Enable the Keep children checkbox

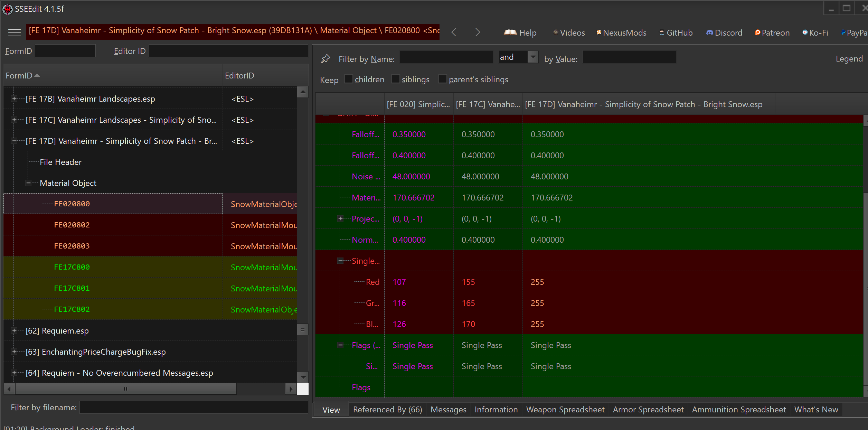click(349, 79)
